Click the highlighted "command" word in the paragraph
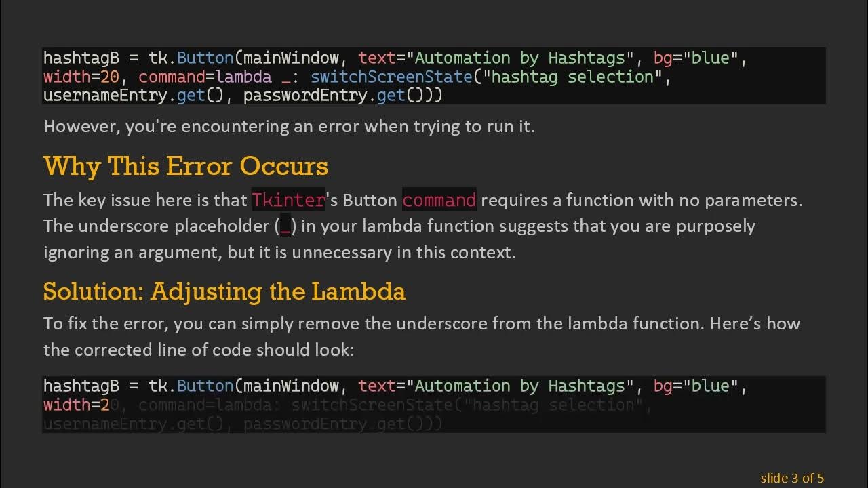Image resolution: width=868 pixels, height=488 pixels. [439, 200]
